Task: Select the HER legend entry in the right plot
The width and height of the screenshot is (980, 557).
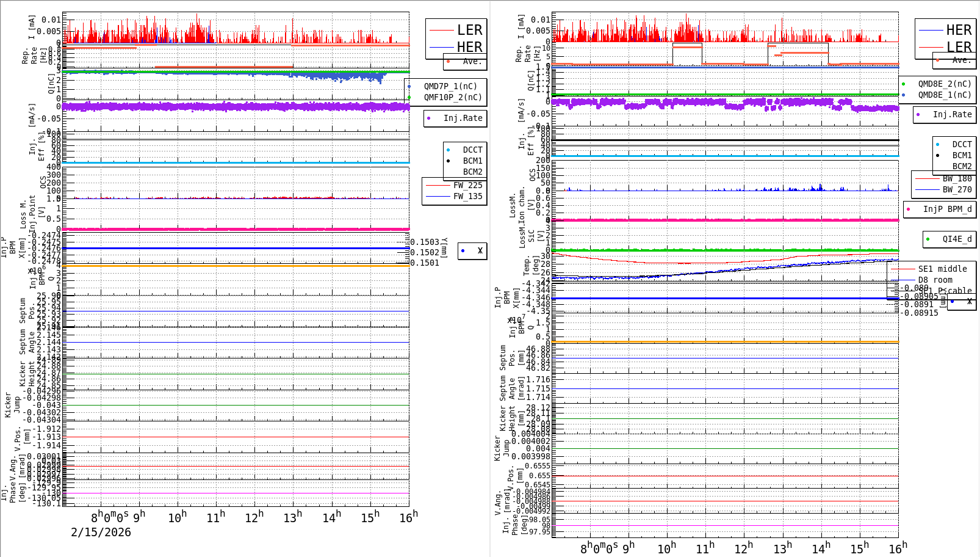Action: click(945, 30)
